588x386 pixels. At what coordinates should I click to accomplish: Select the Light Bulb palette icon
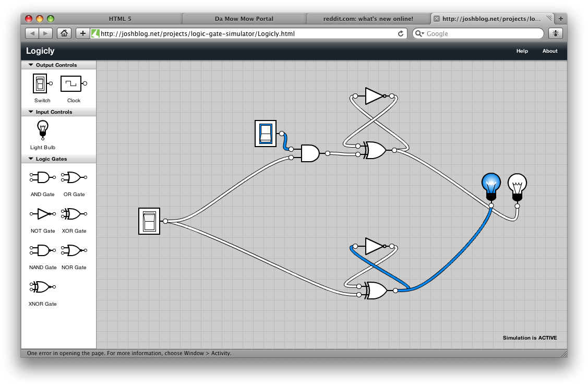pyautogui.click(x=42, y=129)
